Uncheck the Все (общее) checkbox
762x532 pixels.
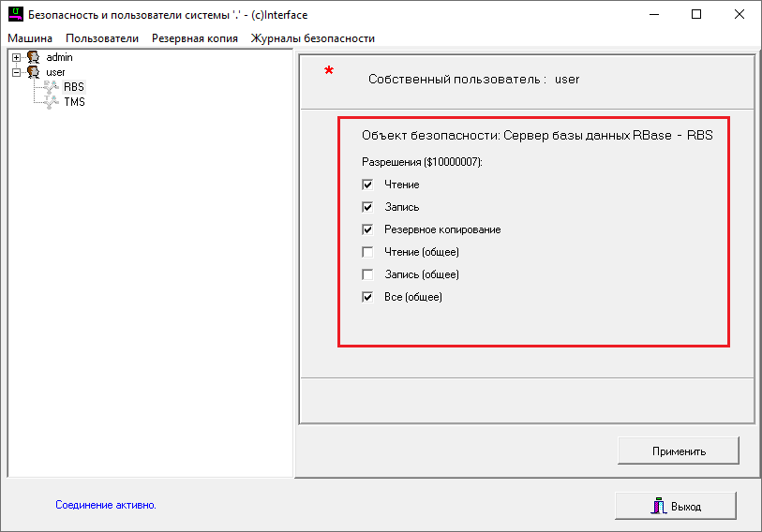point(367,297)
